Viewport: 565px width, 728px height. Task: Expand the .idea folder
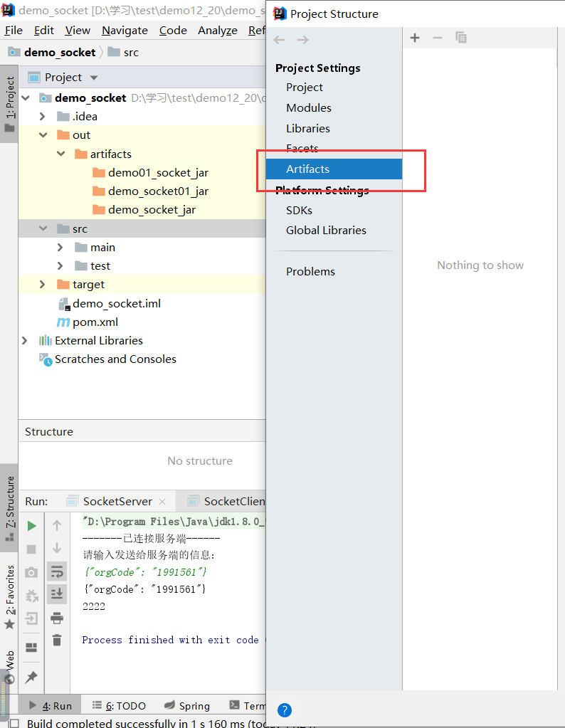point(43,116)
